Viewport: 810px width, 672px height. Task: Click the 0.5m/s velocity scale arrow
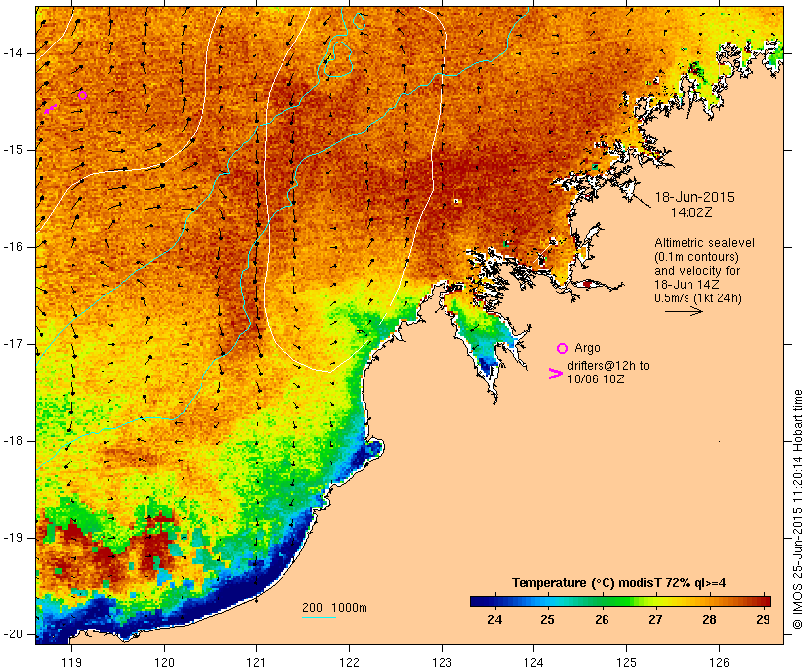coord(684,311)
